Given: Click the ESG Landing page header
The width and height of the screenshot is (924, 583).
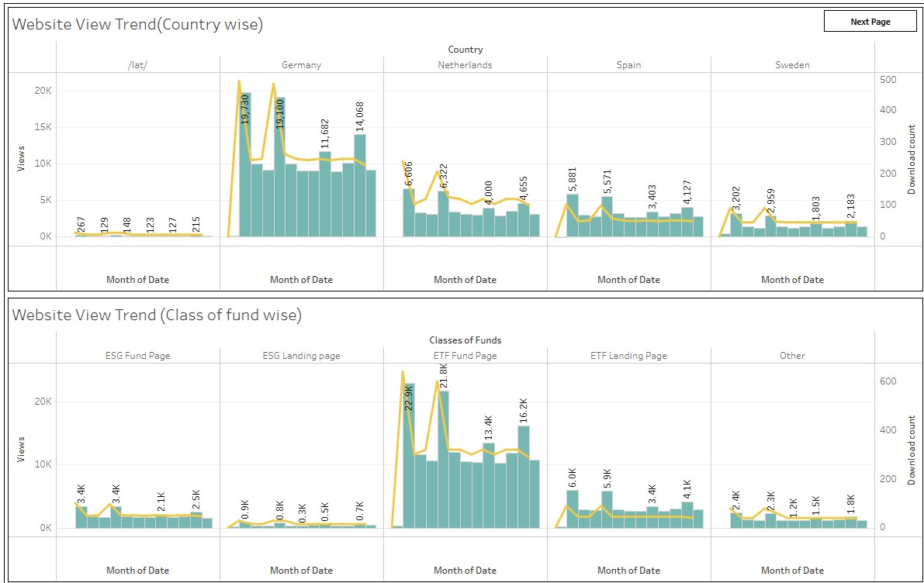Looking at the screenshot, I should [301, 356].
